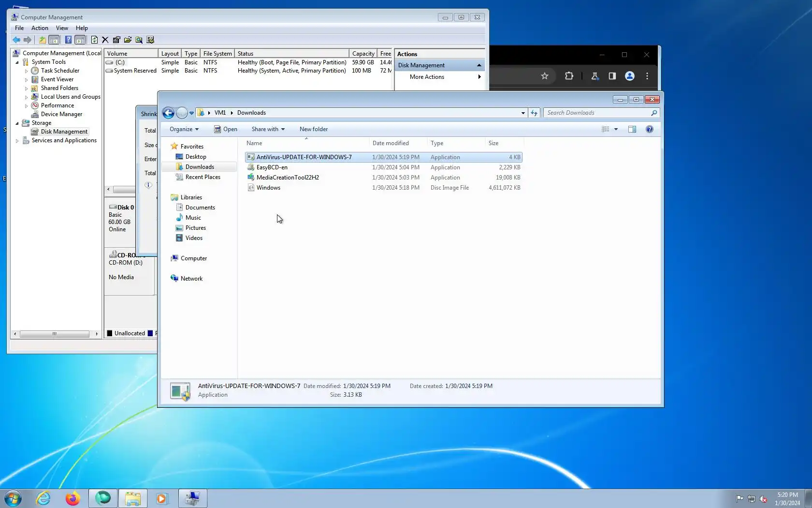Expand the Shared Folders tree node
The width and height of the screenshot is (812, 508).
[26, 89]
